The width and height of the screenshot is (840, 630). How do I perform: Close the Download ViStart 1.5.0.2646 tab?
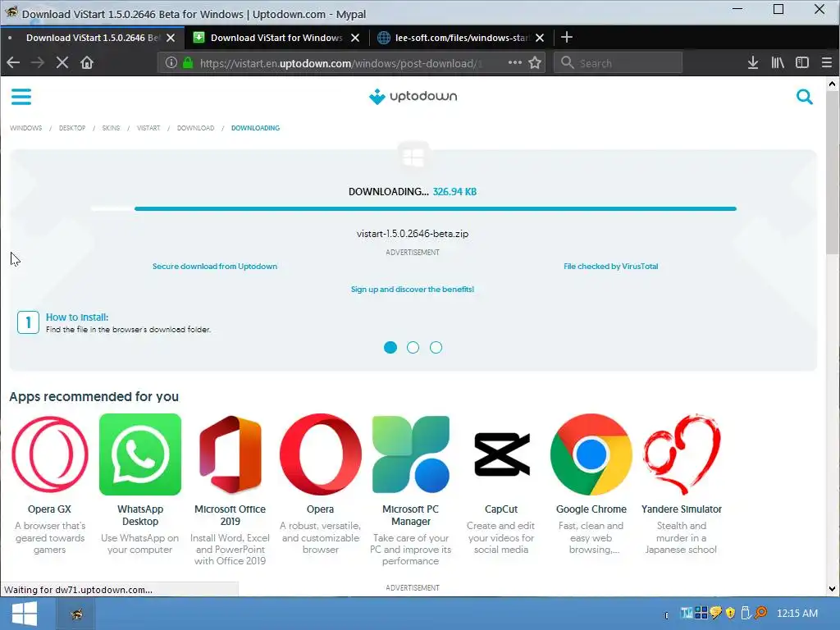[171, 38]
